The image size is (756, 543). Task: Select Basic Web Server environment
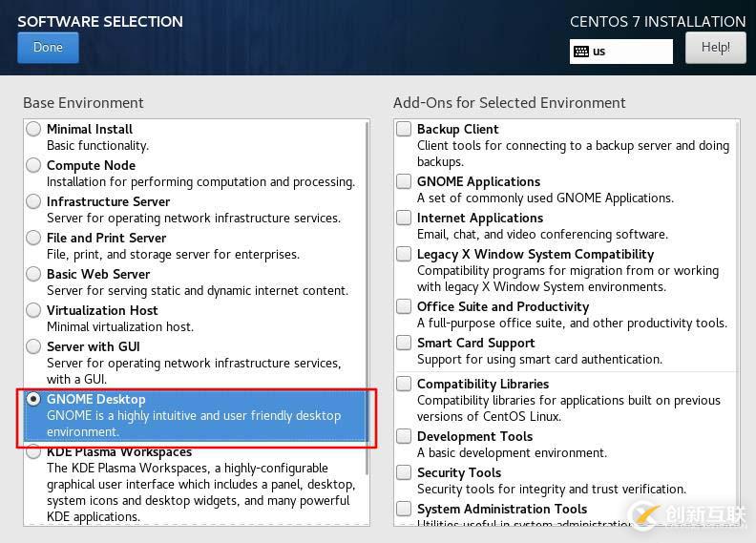34,274
